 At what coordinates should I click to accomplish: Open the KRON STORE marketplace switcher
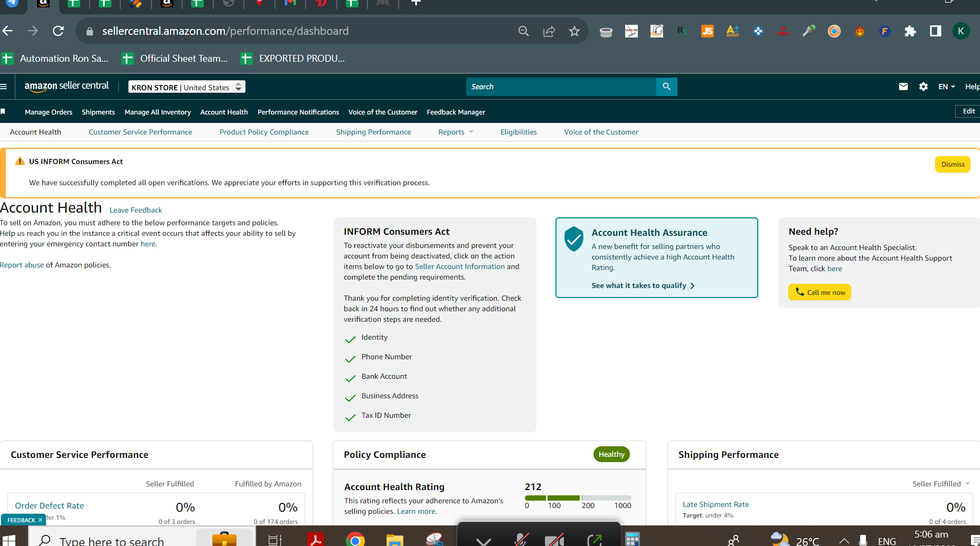(186, 87)
